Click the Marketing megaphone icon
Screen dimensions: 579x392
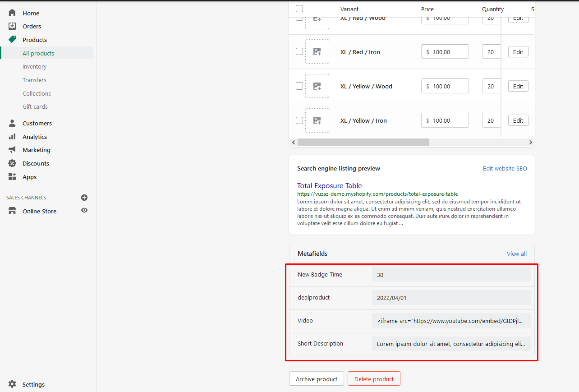pyautogui.click(x=12, y=150)
